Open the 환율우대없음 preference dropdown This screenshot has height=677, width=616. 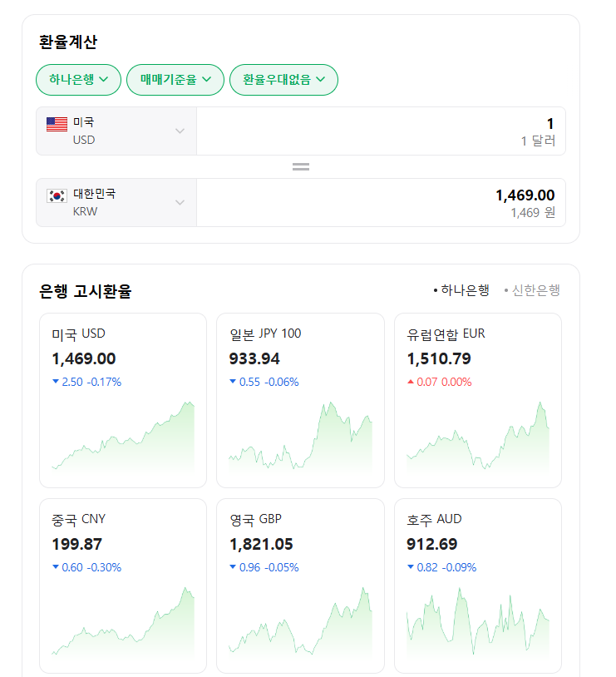point(283,80)
